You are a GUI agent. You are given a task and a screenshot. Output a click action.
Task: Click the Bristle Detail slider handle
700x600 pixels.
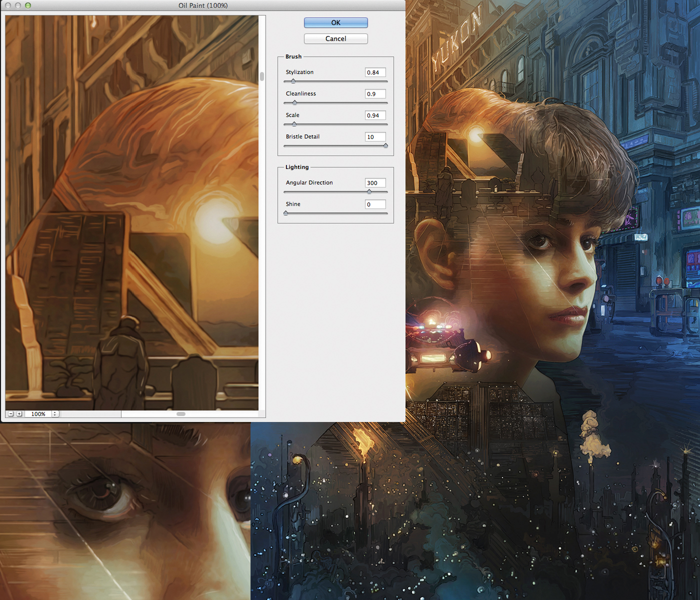385,145
